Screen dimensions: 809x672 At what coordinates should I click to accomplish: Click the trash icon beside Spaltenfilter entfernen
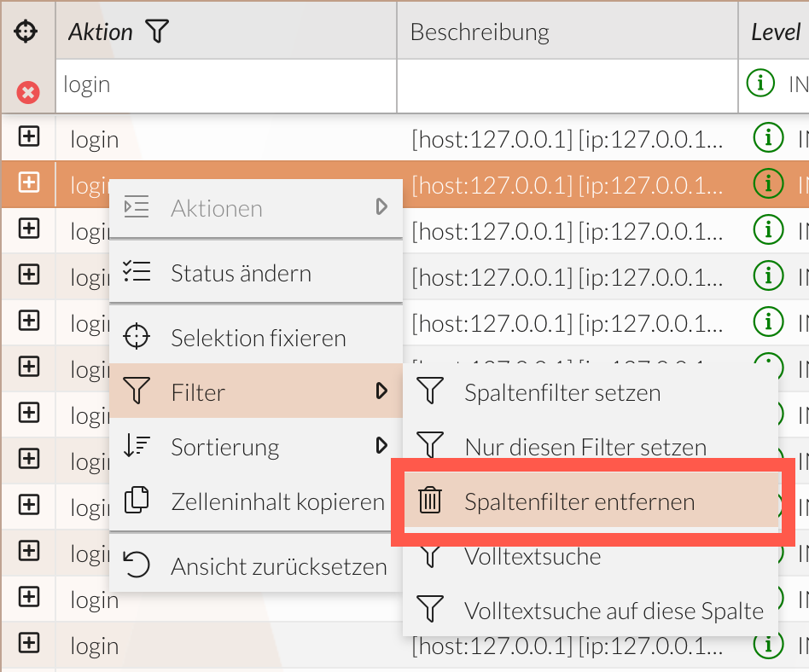point(430,501)
